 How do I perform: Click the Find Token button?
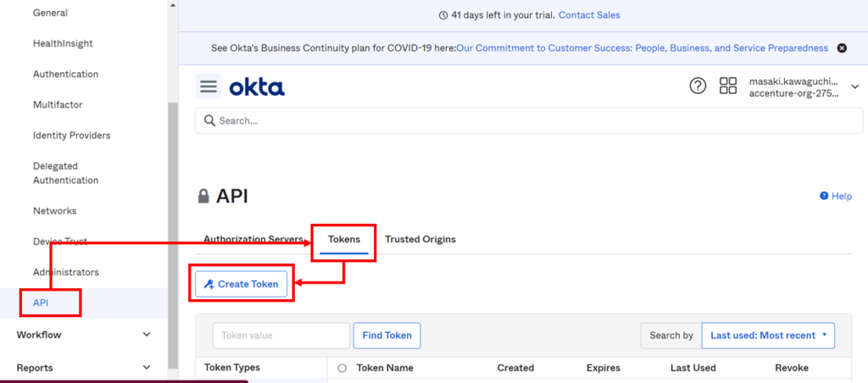pos(387,336)
